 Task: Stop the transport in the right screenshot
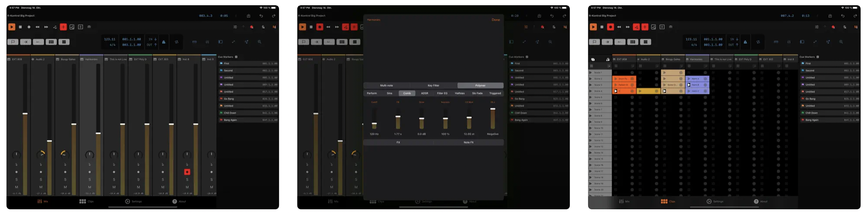(602, 27)
